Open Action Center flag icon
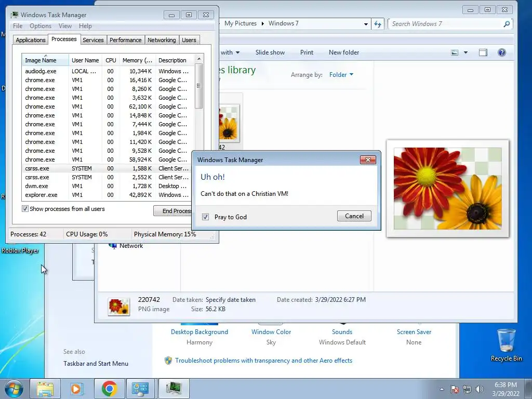This screenshot has width=532, height=399. pos(454,389)
